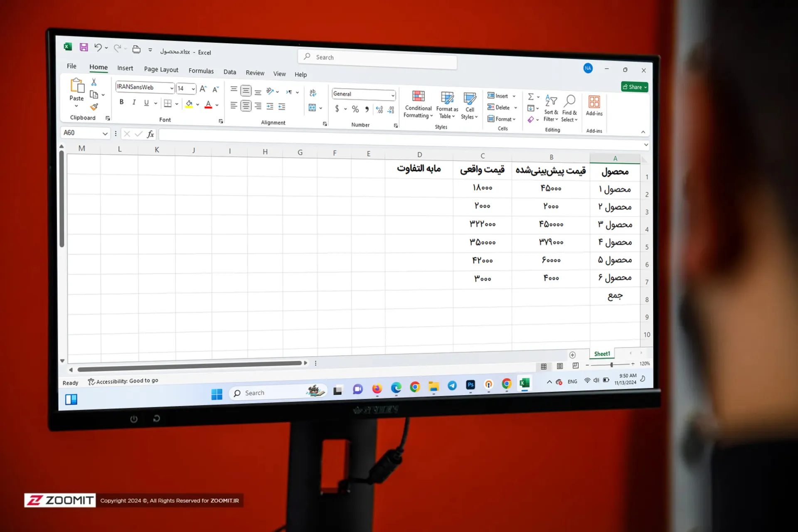Open the IRANSansWeb font name dropdown

pyautogui.click(x=172, y=88)
